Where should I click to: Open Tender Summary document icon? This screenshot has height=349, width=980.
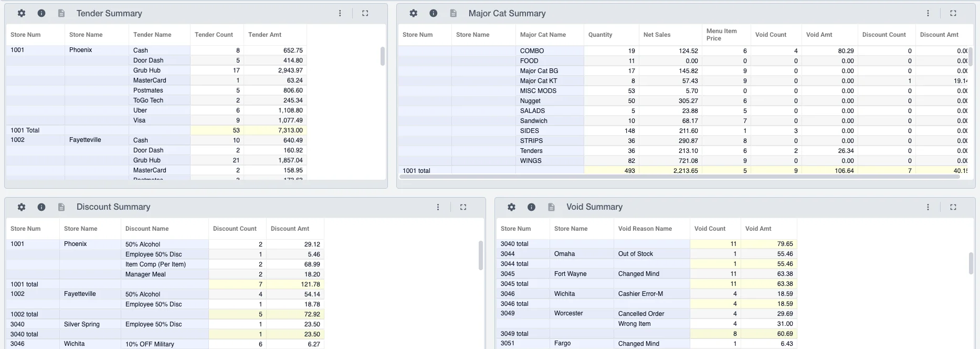61,13
